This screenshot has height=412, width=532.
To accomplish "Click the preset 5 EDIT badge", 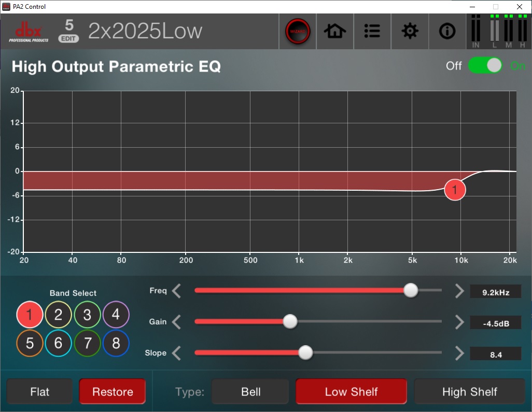I will [69, 31].
